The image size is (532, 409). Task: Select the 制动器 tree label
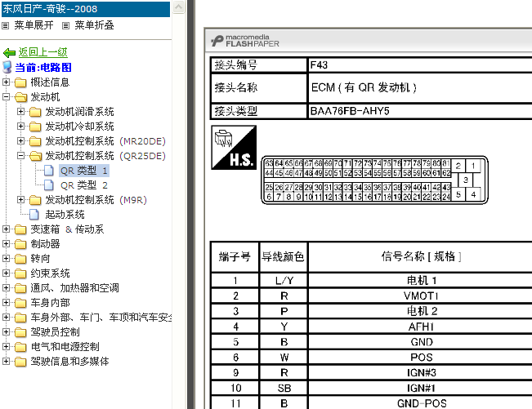pos(45,244)
